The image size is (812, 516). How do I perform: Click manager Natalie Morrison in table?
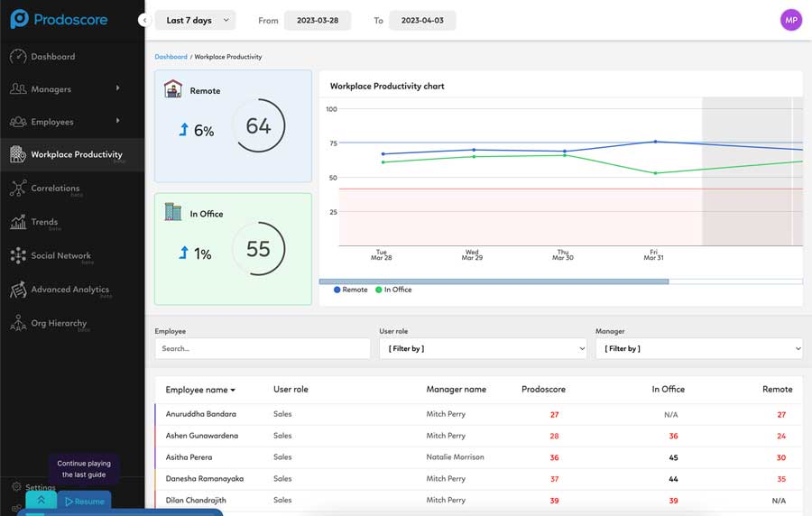(x=456, y=457)
